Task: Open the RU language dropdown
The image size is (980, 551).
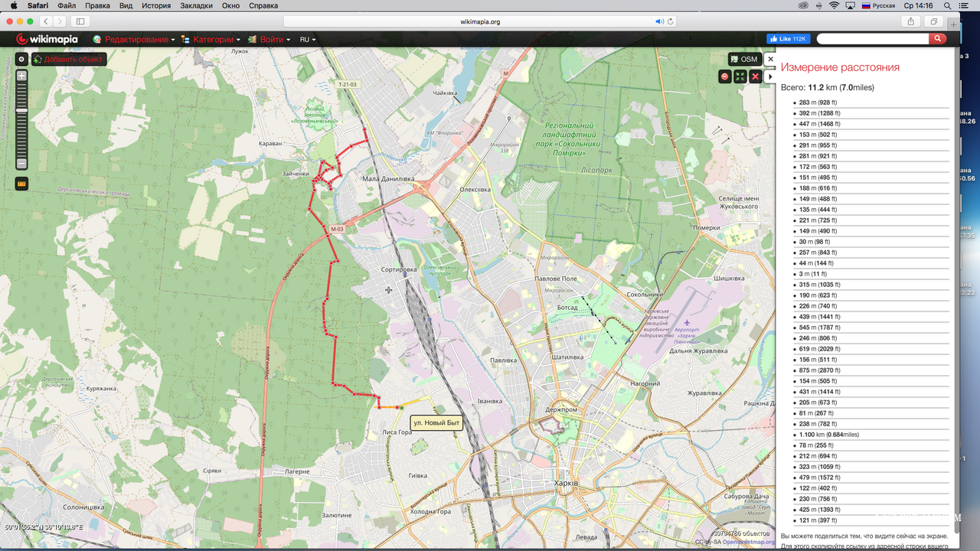Action: 308,39
